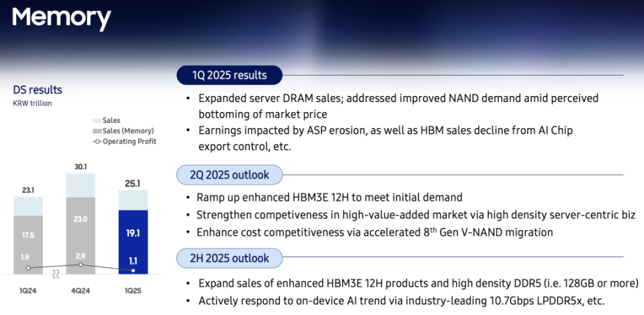Click the Operating Profit legend line marker
644x315 pixels.
(97, 142)
